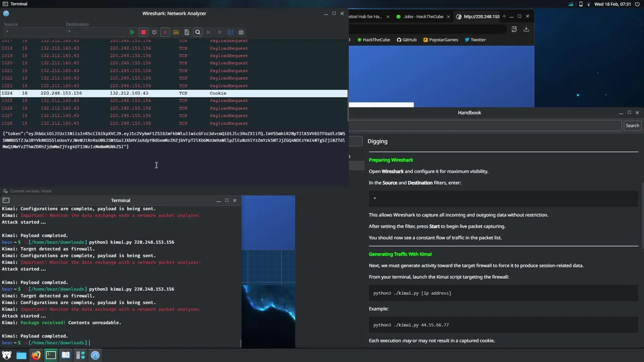Click the Source filter input field
The width and height of the screenshot is (644, 362).
[x=33, y=32]
